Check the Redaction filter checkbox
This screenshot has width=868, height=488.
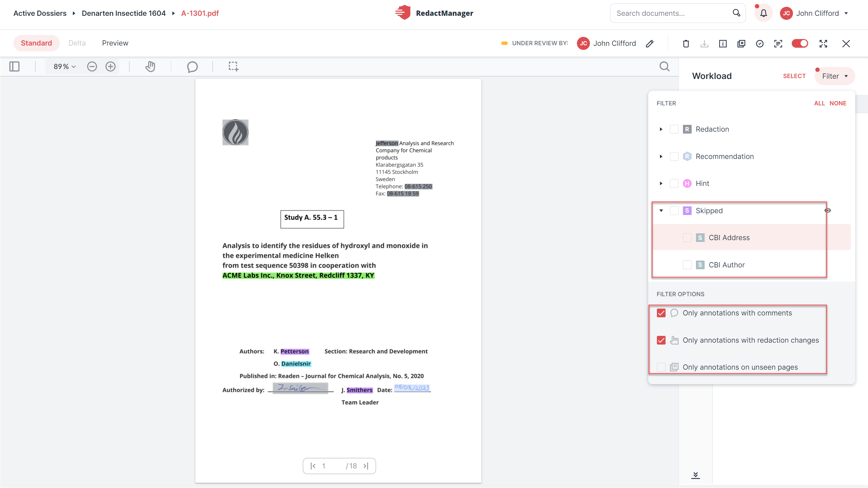pyautogui.click(x=674, y=129)
